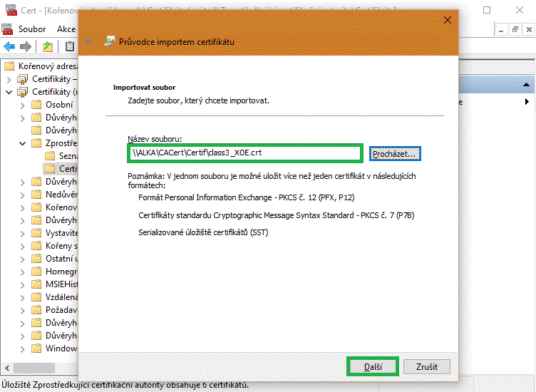Open the Soubor menu

click(x=32, y=29)
